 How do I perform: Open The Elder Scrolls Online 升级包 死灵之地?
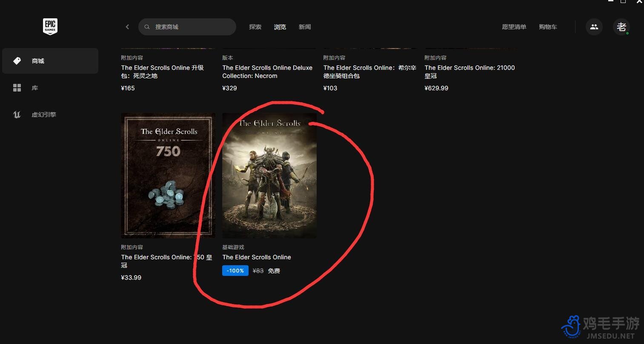(x=163, y=72)
